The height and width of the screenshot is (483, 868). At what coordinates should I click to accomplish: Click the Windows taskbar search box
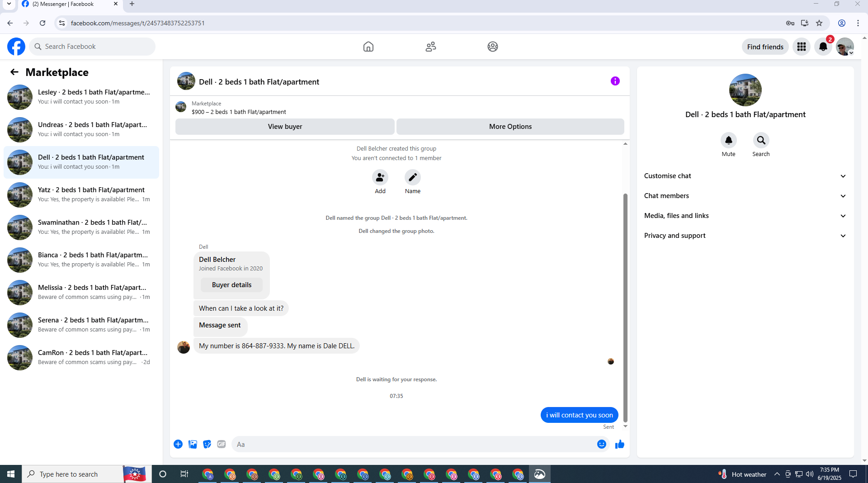point(87,474)
